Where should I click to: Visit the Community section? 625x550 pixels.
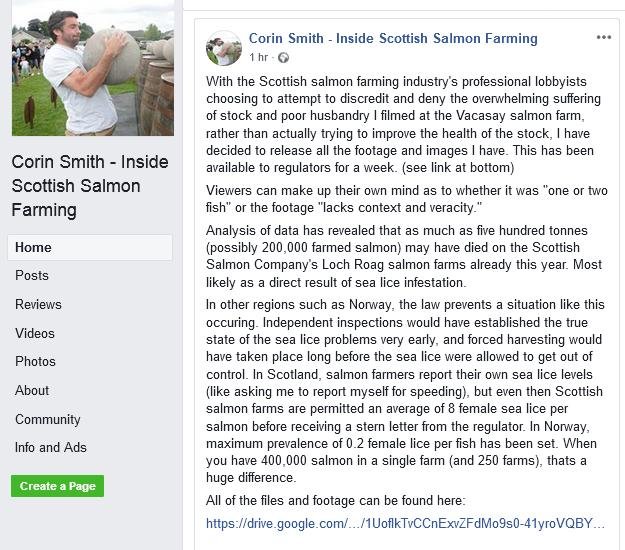point(48,419)
